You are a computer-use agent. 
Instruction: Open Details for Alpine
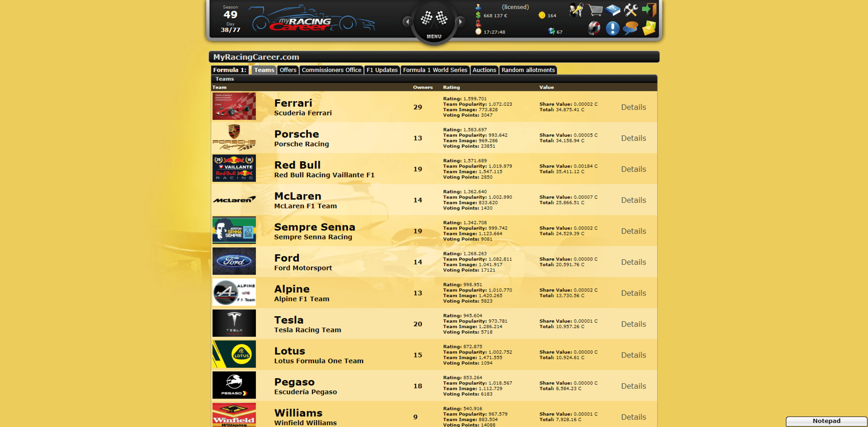(633, 293)
